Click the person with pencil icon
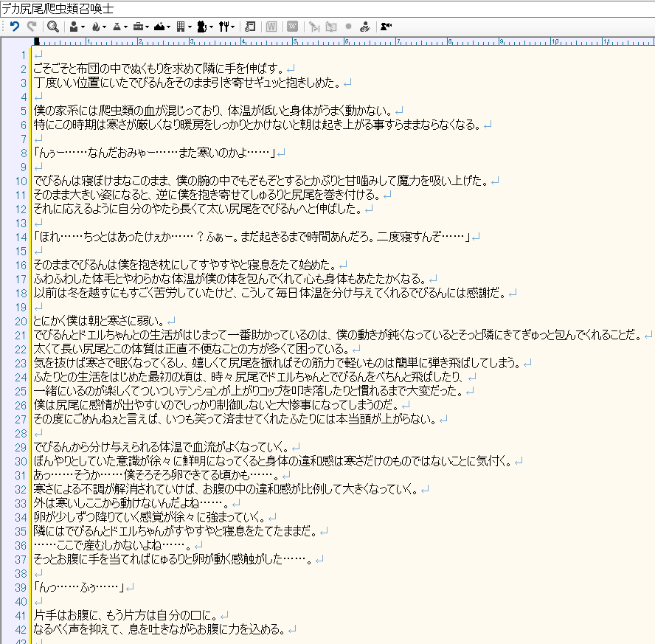This screenshot has height=644, width=655. [364, 27]
